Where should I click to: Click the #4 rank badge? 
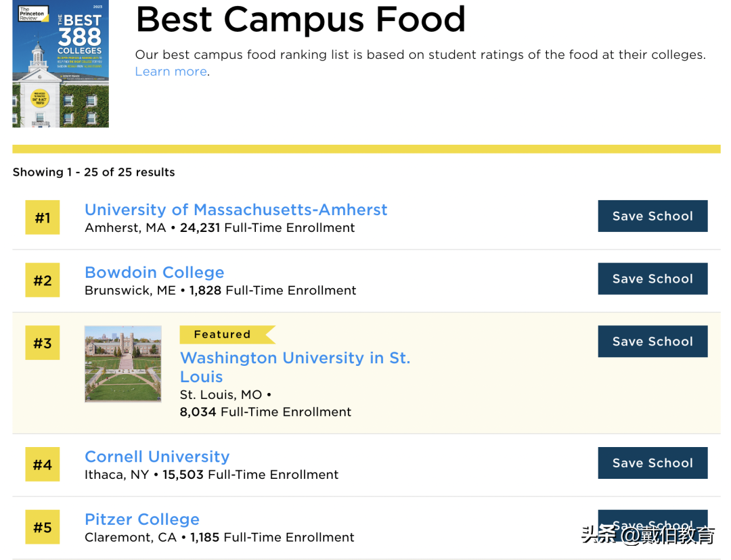click(x=43, y=465)
